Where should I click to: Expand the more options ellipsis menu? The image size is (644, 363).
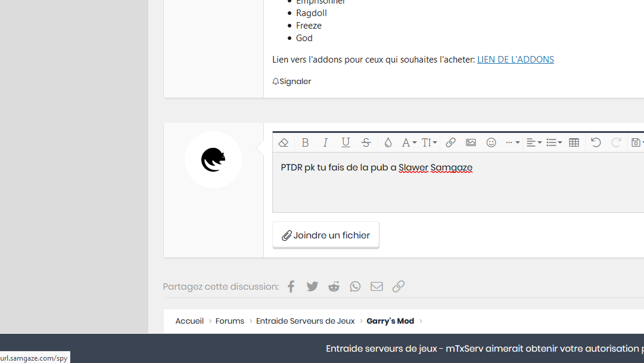point(512,142)
